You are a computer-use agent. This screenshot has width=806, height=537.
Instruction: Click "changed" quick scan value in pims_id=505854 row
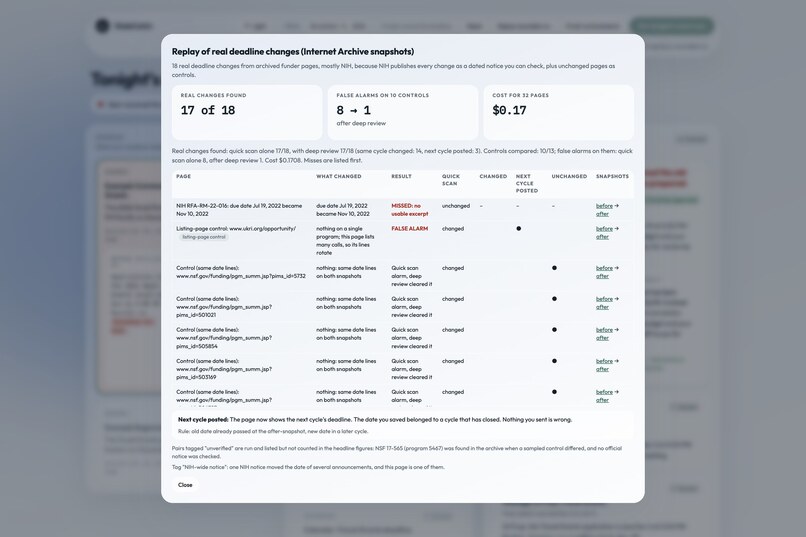click(x=453, y=330)
